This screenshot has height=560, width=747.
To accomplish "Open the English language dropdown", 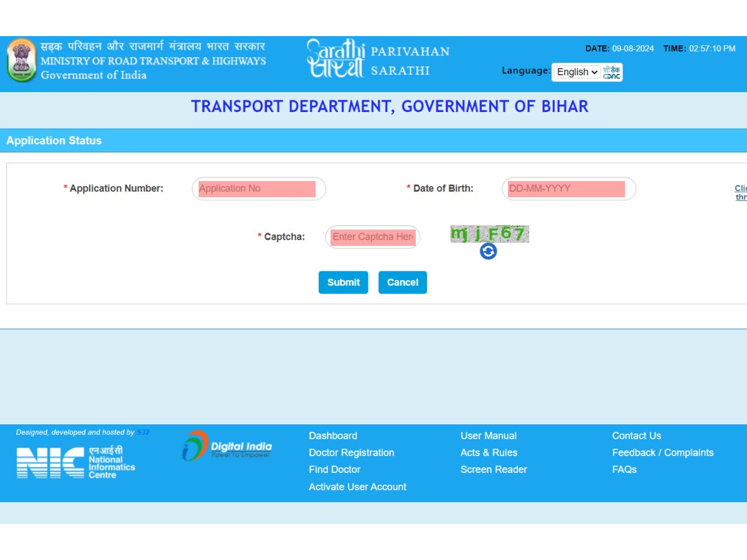I will coord(576,72).
